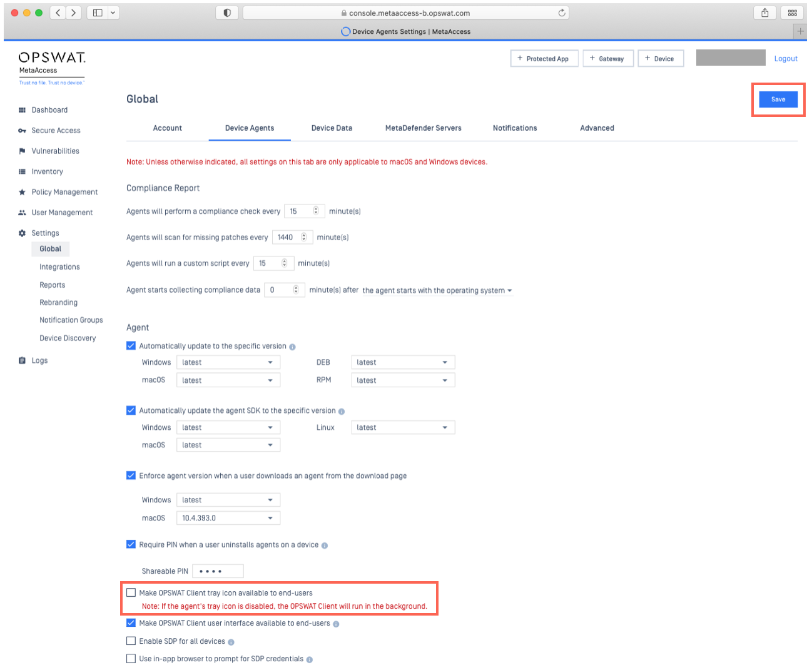The image size is (812, 670).
Task: Open 'the agent starts with the operating system' dropdown
Action: click(437, 290)
